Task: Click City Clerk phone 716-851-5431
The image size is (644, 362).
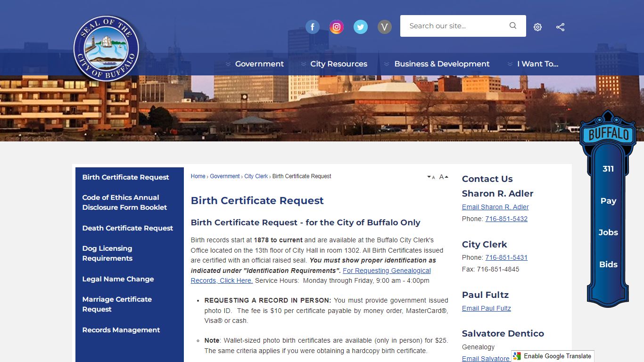Action: (x=506, y=257)
